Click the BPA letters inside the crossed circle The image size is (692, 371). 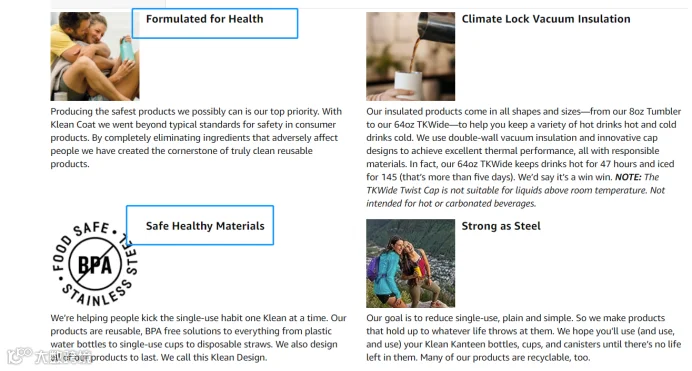[x=94, y=265]
